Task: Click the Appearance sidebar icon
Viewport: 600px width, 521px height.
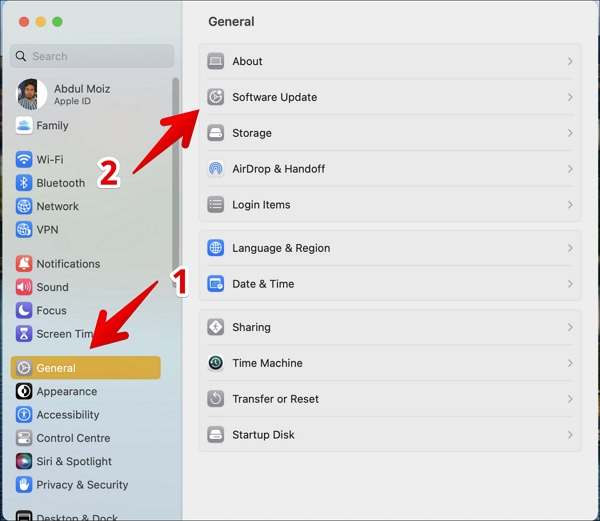Action: pos(24,391)
